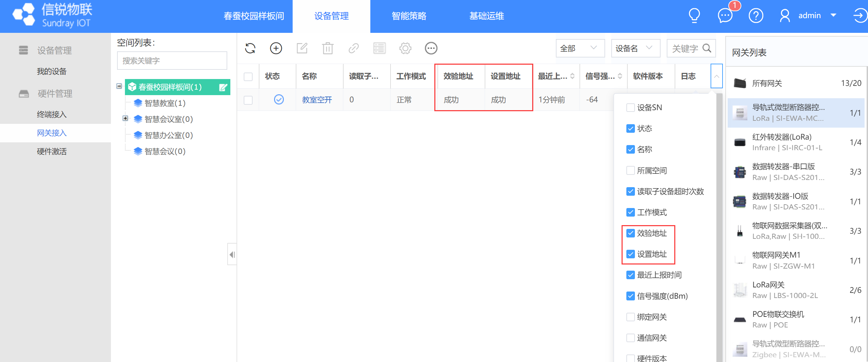This screenshot has height=362, width=868.
Task: Click the Sundray IOT logo
Action: click(52, 16)
